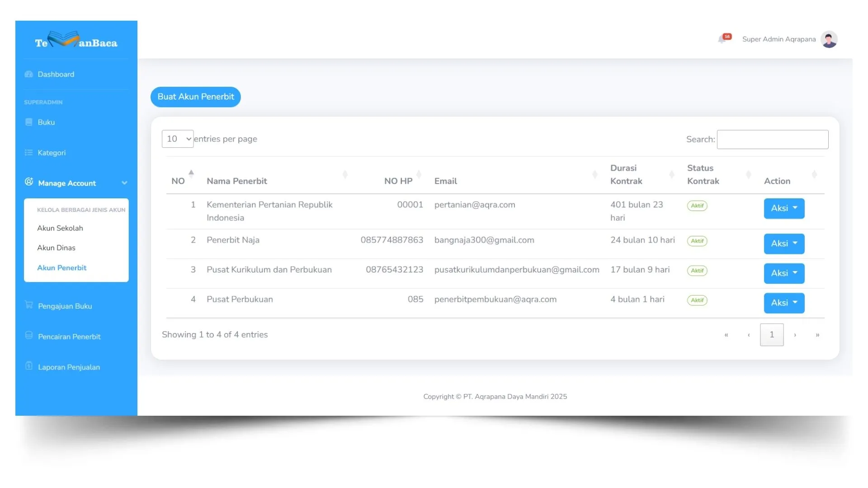Click pagination page 1 button

coord(771,335)
